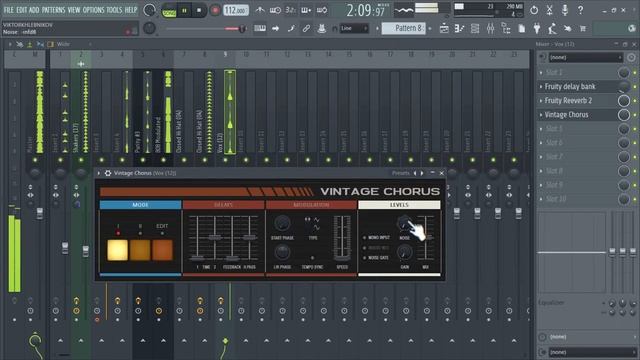Open Vintage Chorus plugin options gear icon
The image size is (640, 360).
tap(108, 173)
